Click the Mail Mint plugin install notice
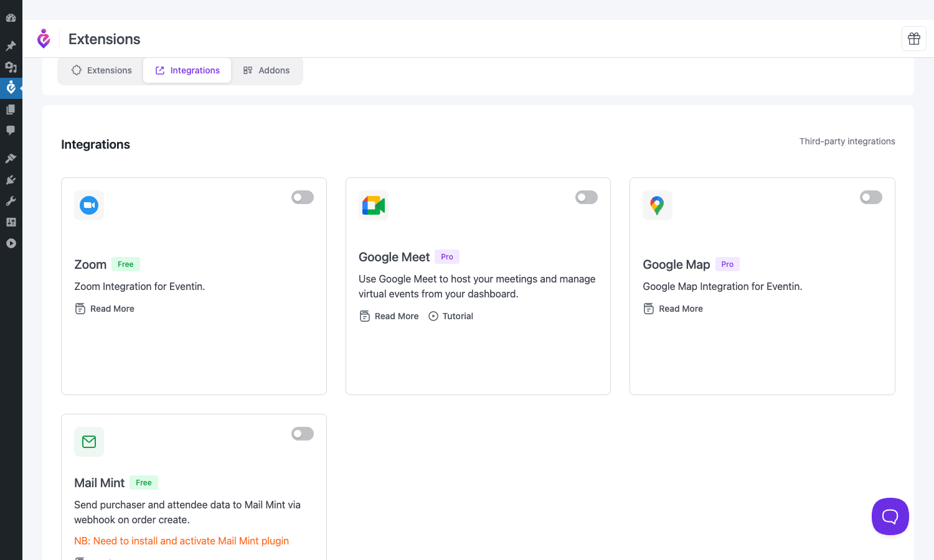 182,541
